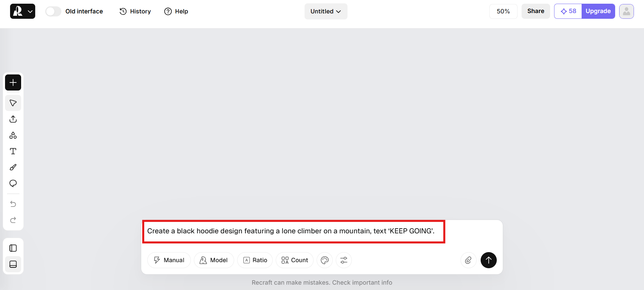Open the 'Check important info' link
This screenshot has width=644, height=290.
tap(362, 283)
